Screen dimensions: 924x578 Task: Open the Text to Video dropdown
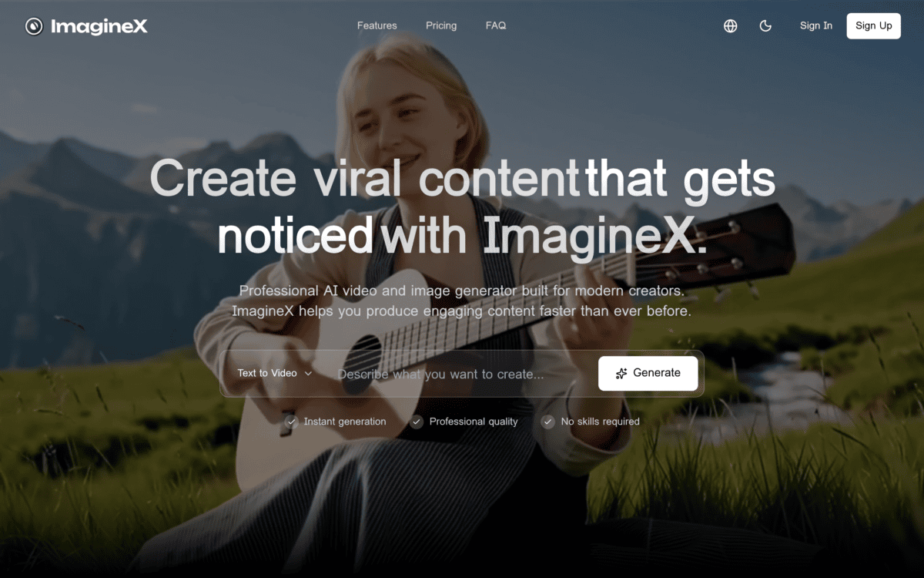[275, 373]
